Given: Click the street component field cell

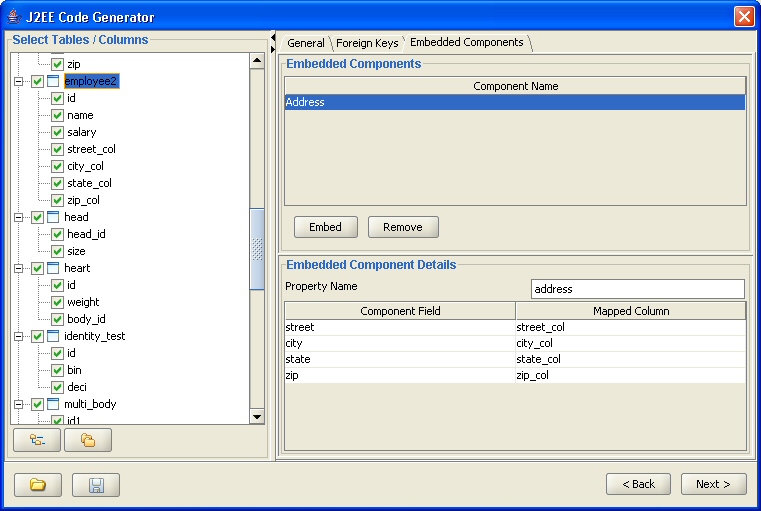Looking at the screenshot, I should (x=400, y=327).
